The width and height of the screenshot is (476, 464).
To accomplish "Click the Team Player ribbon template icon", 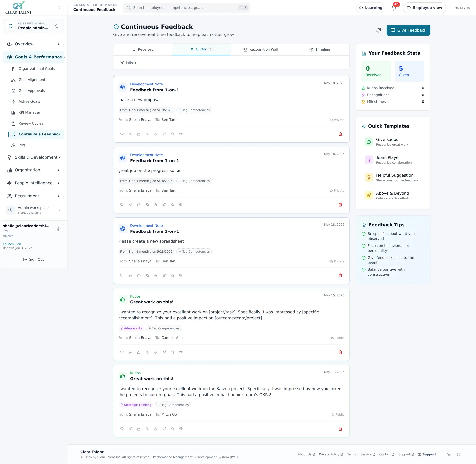I will pos(369,160).
